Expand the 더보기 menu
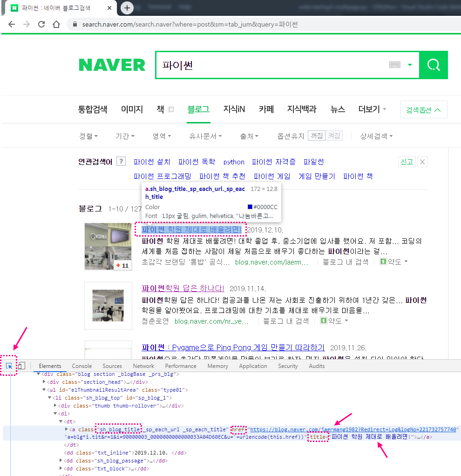 click(x=372, y=109)
